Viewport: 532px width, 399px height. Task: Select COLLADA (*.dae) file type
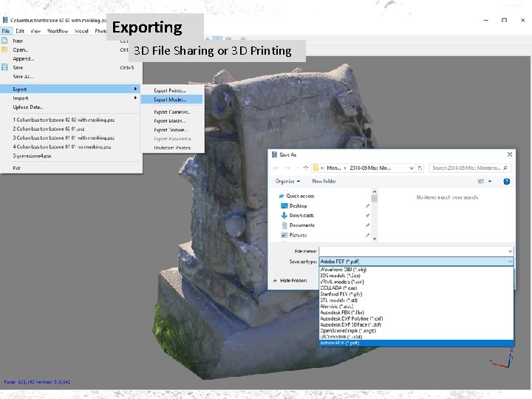click(x=416, y=288)
